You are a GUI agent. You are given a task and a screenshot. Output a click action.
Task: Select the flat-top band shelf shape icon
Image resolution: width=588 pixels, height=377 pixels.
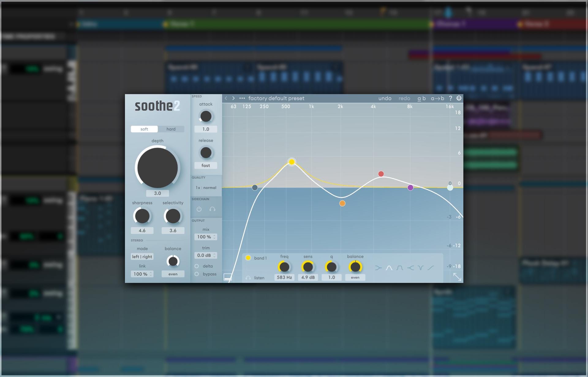[400, 268]
